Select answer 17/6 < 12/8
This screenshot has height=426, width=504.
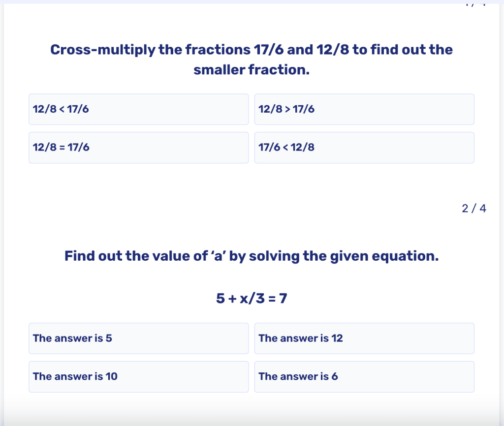(364, 148)
